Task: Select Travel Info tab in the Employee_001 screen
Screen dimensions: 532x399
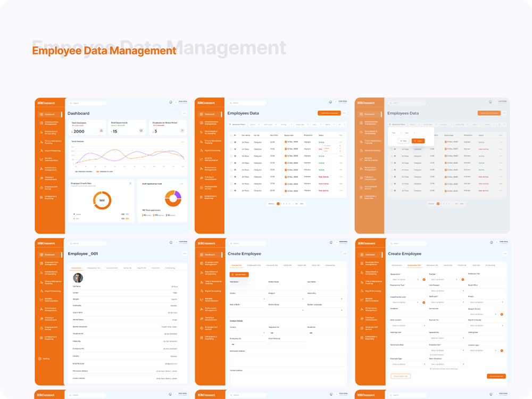Action: [156, 268]
